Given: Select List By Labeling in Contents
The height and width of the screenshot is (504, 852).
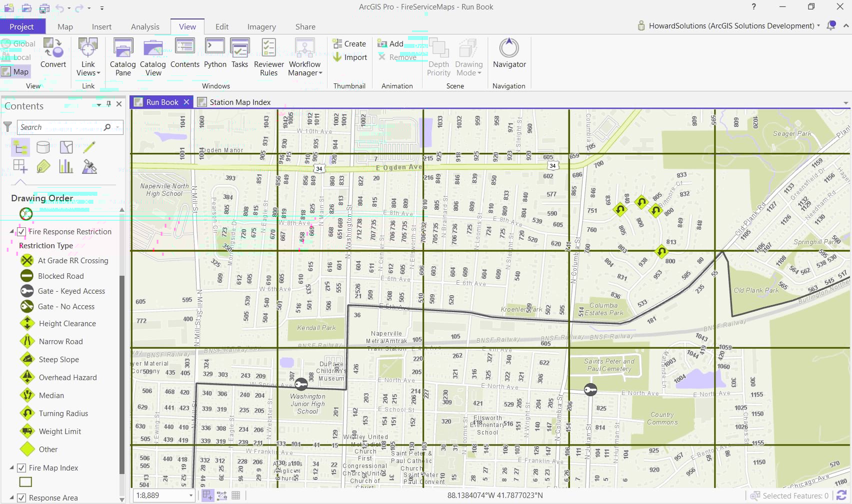Looking at the screenshot, I should 43,166.
